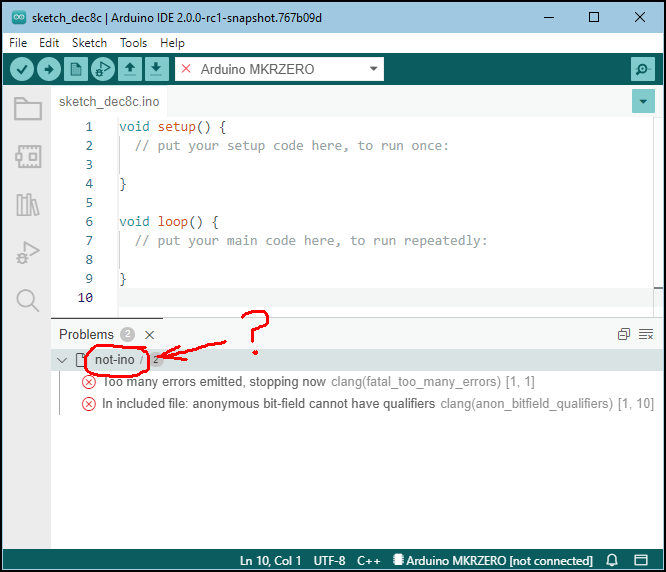This screenshot has width=666, height=572.
Task: Click the error icon beside 'Too many errors'
Action: [89, 382]
